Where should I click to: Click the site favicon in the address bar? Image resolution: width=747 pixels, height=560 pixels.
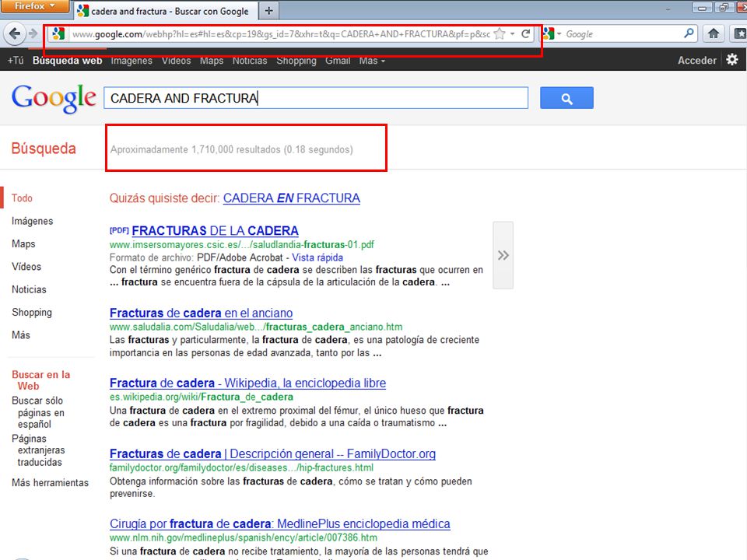click(x=58, y=33)
